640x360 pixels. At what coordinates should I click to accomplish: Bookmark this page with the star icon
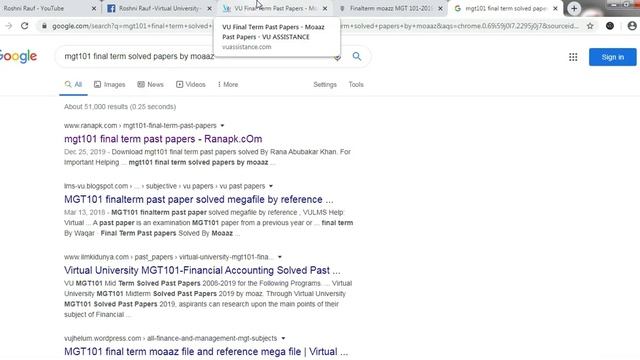pyautogui.click(x=590, y=26)
